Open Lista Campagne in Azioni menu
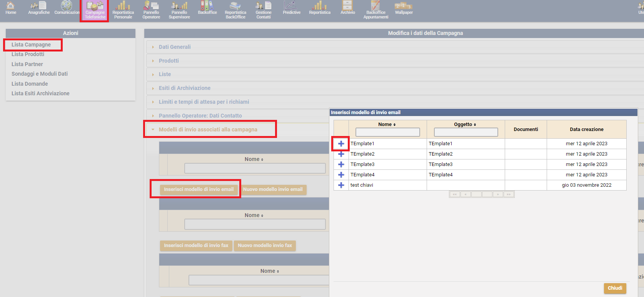Viewport: 644px width, 297px height. [31, 45]
